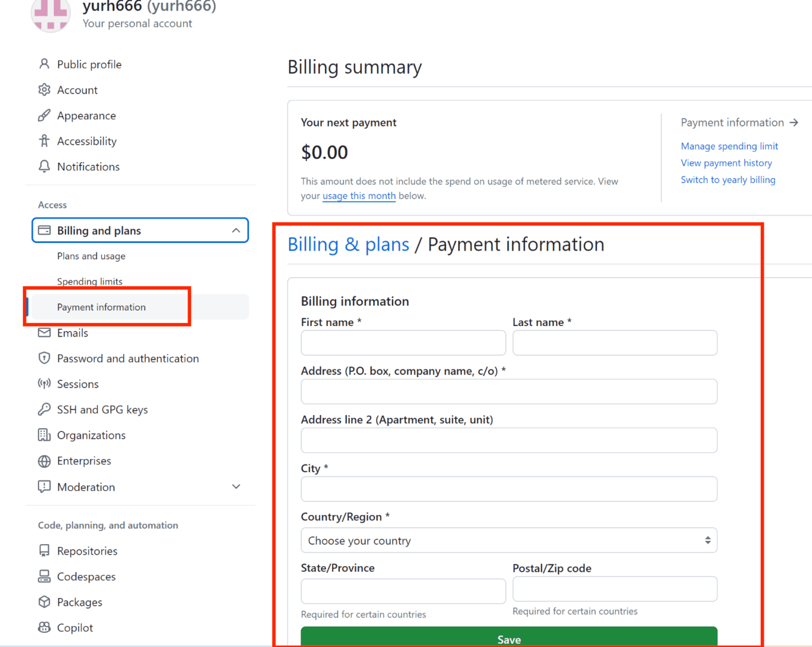Click into the First name field
Image resolution: width=812 pixels, height=647 pixels.
pos(403,343)
